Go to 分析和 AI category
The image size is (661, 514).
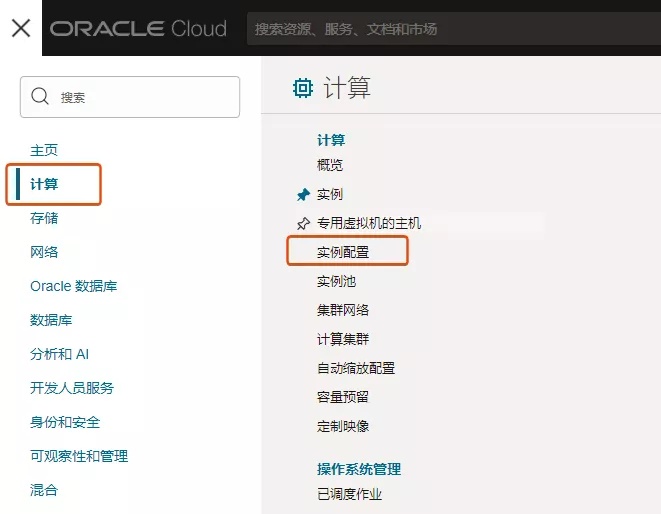(60, 354)
